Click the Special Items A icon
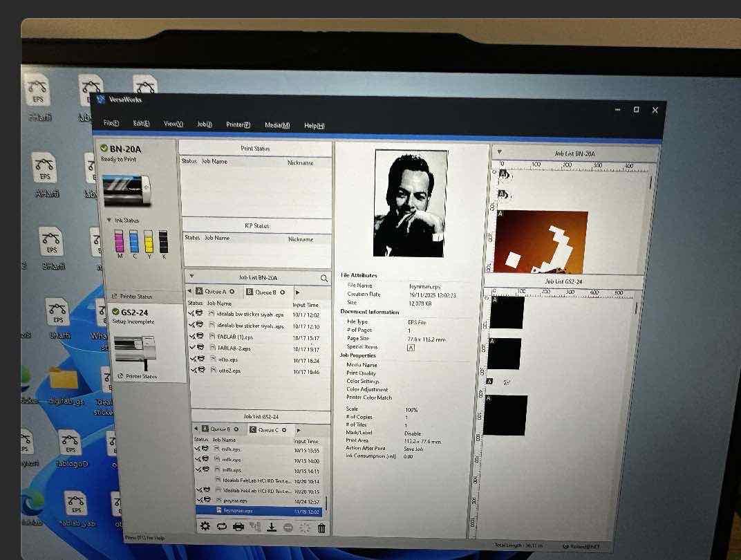Screen dimensions: 741x560 pos(411,348)
